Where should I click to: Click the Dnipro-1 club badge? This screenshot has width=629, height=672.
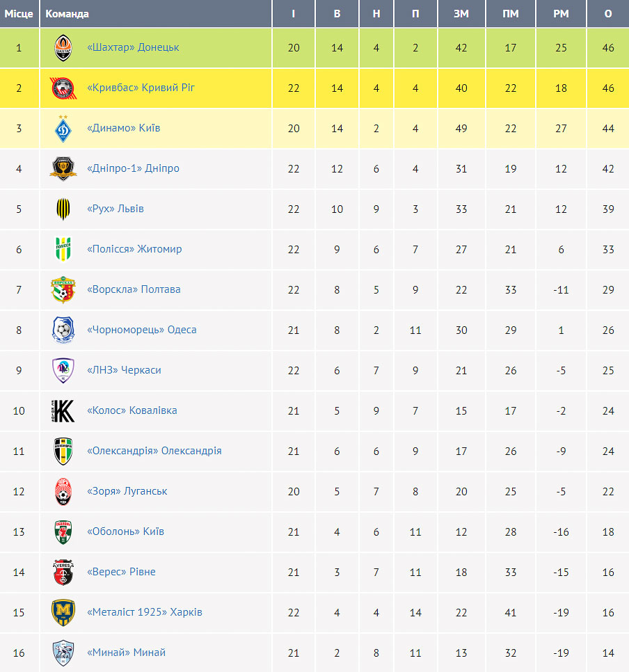[x=63, y=168]
